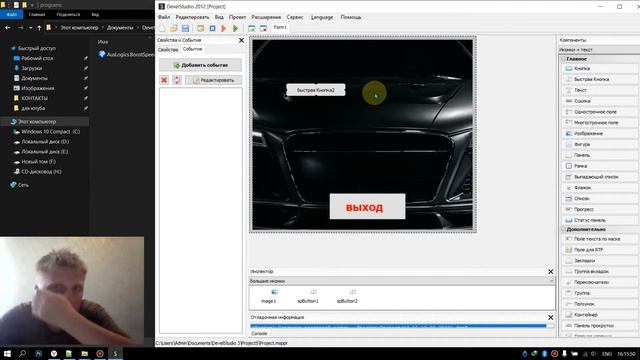Select the Статус панель component
This screenshot has width=640, height=360.
(x=600, y=220)
